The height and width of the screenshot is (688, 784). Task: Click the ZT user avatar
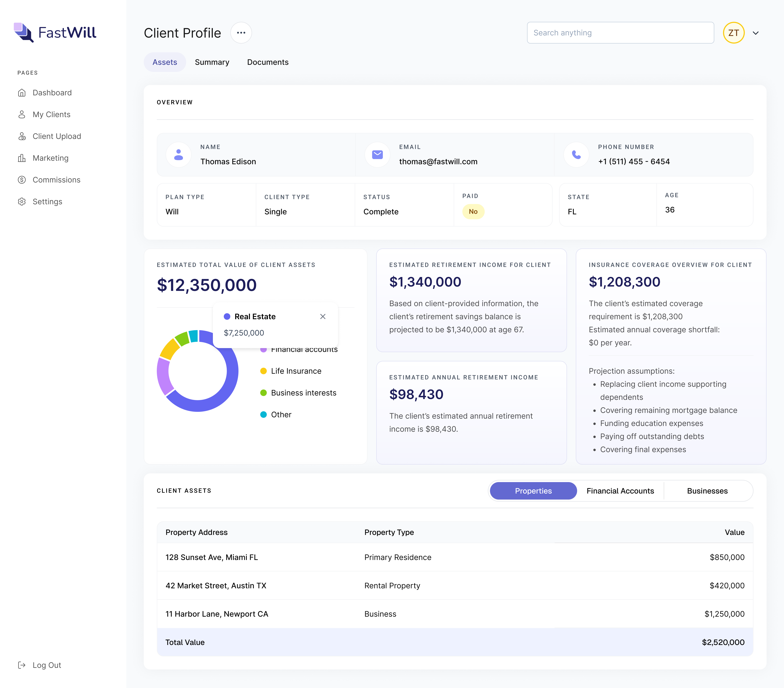tap(733, 33)
